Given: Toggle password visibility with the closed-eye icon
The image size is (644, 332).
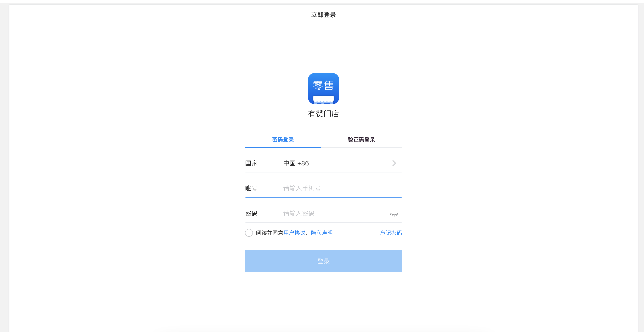Looking at the screenshot, I should (x=394, y=214).
